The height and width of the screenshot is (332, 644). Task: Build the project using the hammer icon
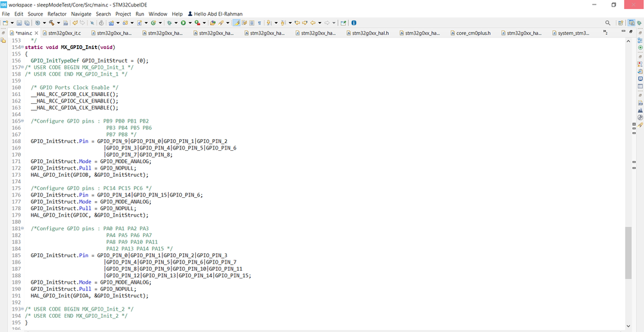52,23
